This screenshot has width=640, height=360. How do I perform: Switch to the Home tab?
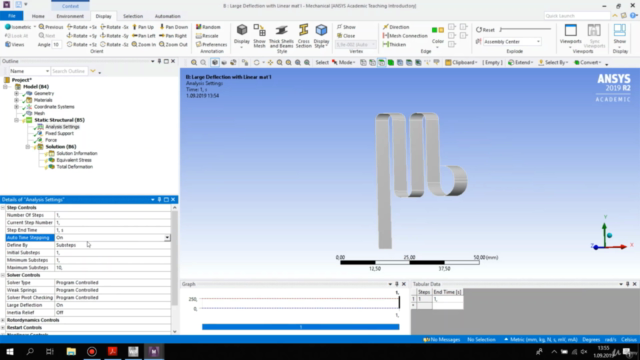38,16
